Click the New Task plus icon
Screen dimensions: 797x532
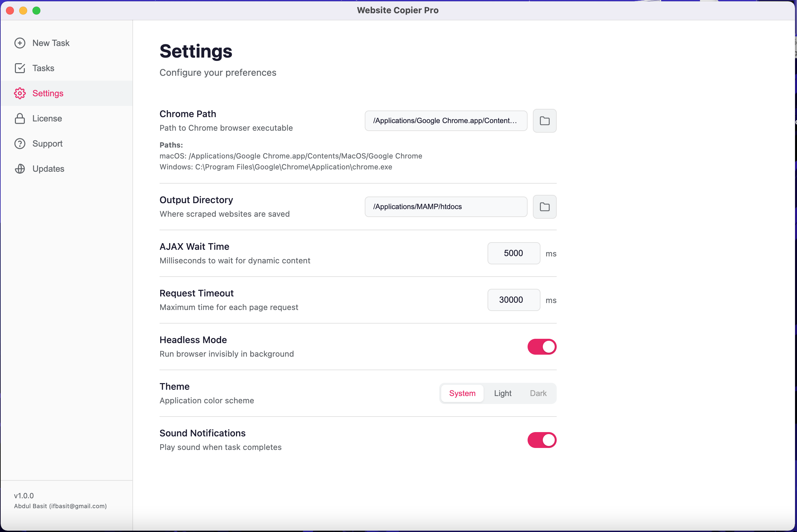tap(20, 43)
